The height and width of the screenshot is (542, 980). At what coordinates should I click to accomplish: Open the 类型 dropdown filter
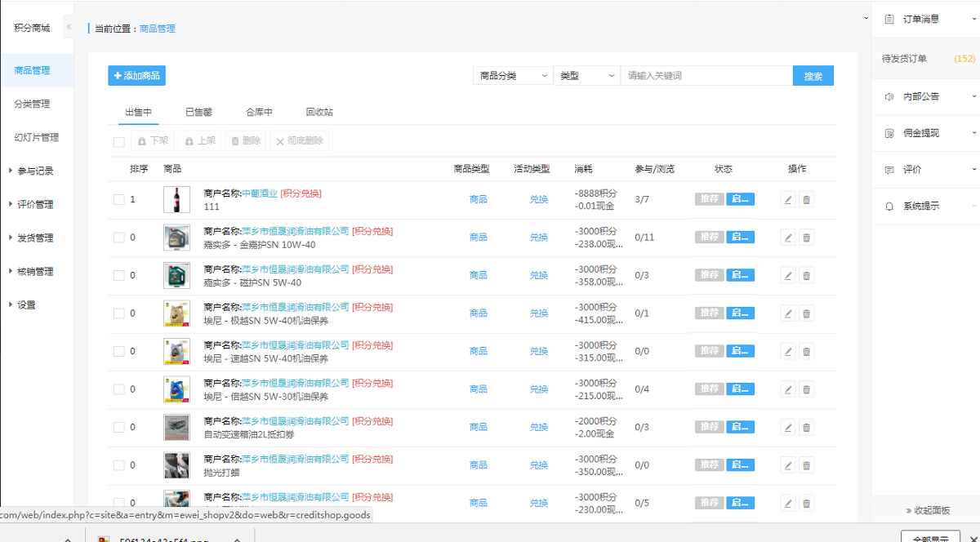(586, 76)
